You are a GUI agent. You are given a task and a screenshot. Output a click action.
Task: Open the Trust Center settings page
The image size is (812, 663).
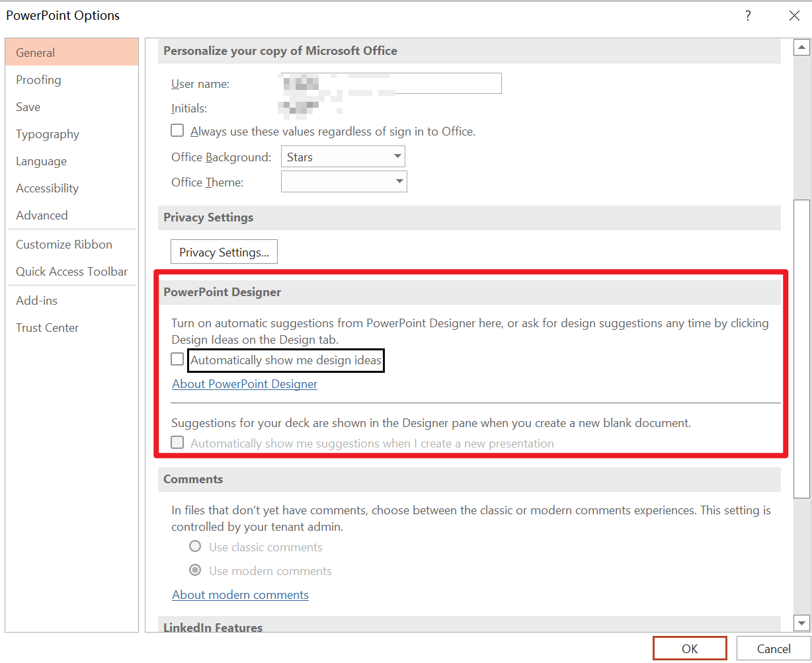point(47,327)
